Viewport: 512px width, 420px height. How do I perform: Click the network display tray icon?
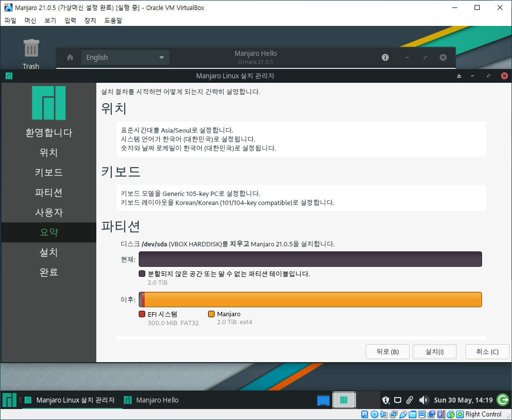(398, 400)
